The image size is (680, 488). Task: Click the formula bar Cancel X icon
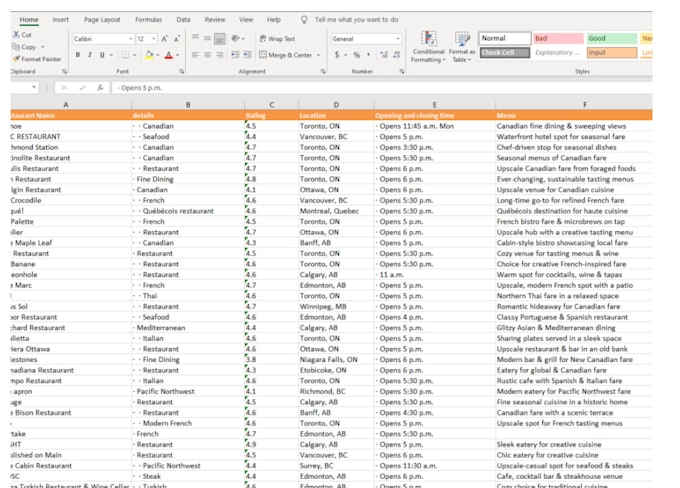pos(64,88)
